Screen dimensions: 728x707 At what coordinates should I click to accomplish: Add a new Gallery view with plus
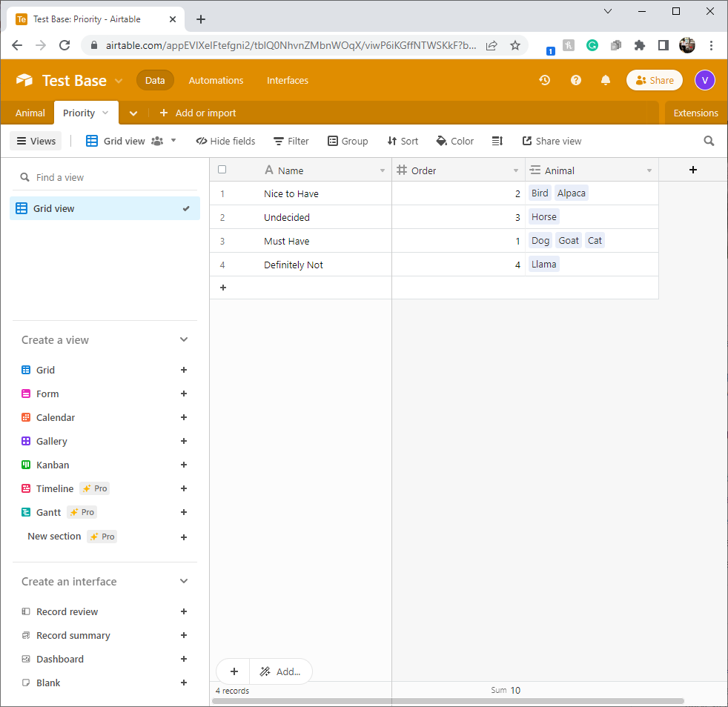click(184, 441)
